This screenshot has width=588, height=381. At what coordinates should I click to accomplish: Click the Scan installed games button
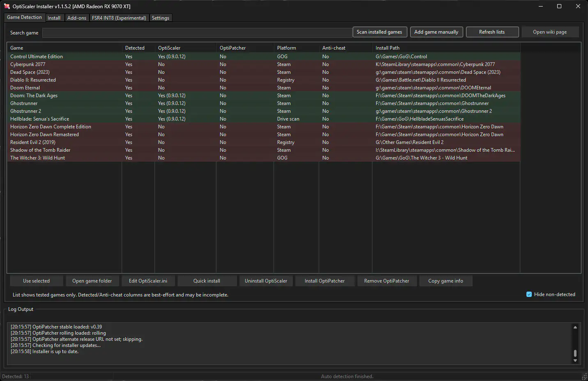coord(379,32)
